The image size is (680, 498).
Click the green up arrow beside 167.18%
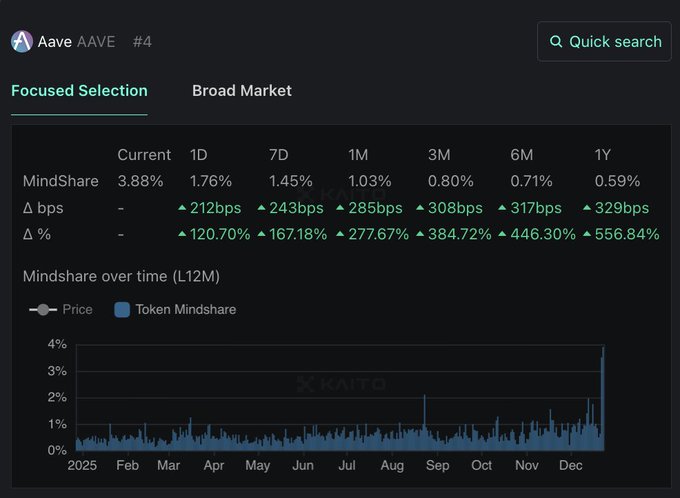pos(261,234)
